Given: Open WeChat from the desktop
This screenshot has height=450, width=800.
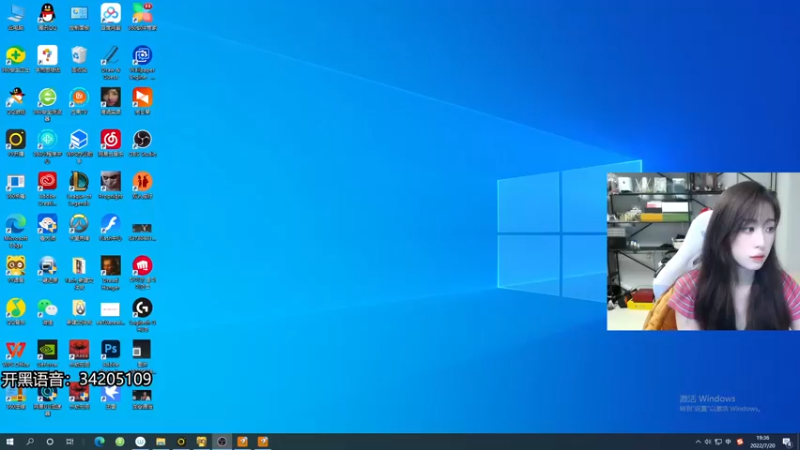Looking at the screenshot, I should pyautogui.click(x=47, y=312).
